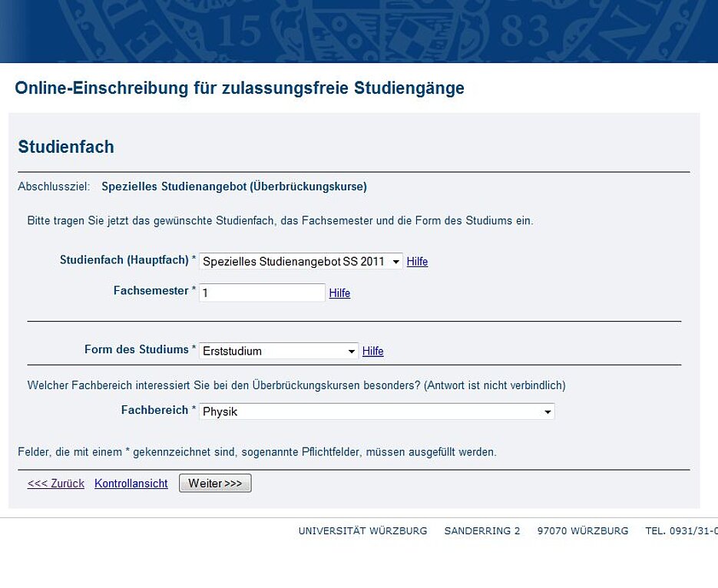The width and height of the screenshot is (718, 588).
Task: Click into the Fachsemester input field
Action: point(262,293)
